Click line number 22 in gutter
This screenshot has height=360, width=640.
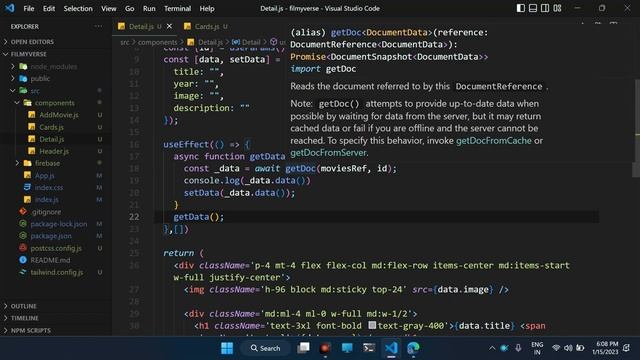click(x=134, y=217)
